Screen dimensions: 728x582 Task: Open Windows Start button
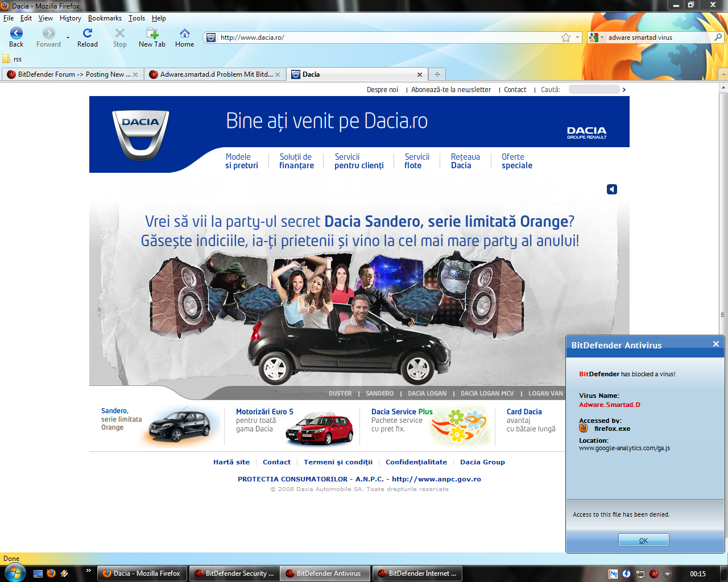[14, 572]
